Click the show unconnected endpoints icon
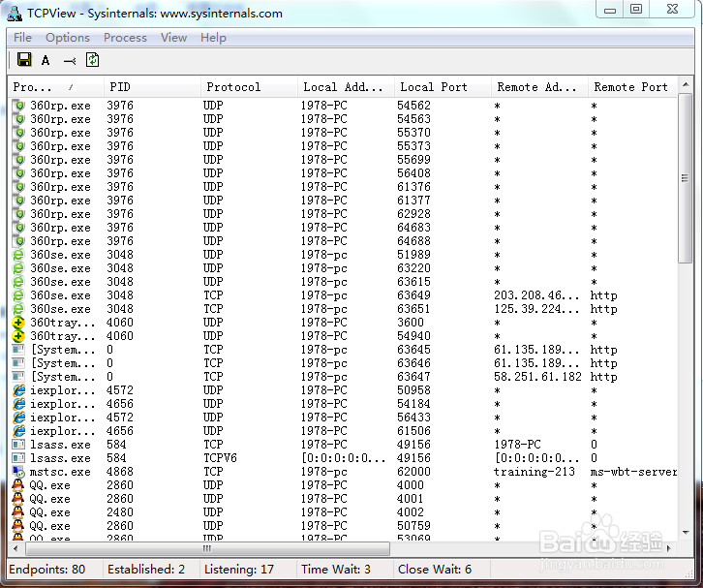Screen dimensions: 703x588 point(70,61)
